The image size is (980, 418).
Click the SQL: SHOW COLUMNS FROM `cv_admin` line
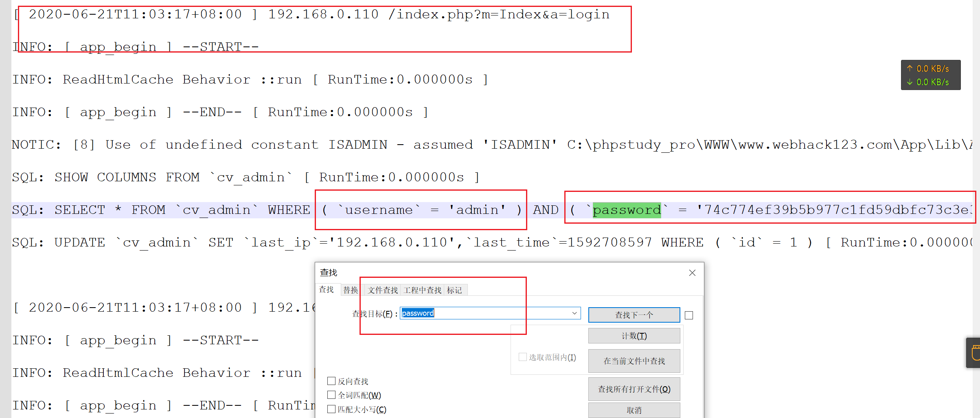point(246,177)
